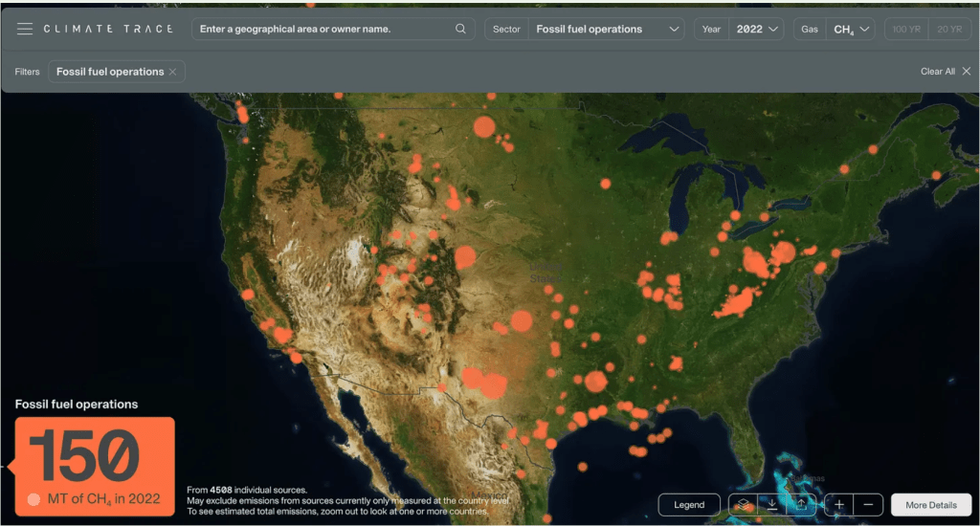Screen dimensions: 980x526
Task: Click the search magnifier icon
Action: (461, 29)
